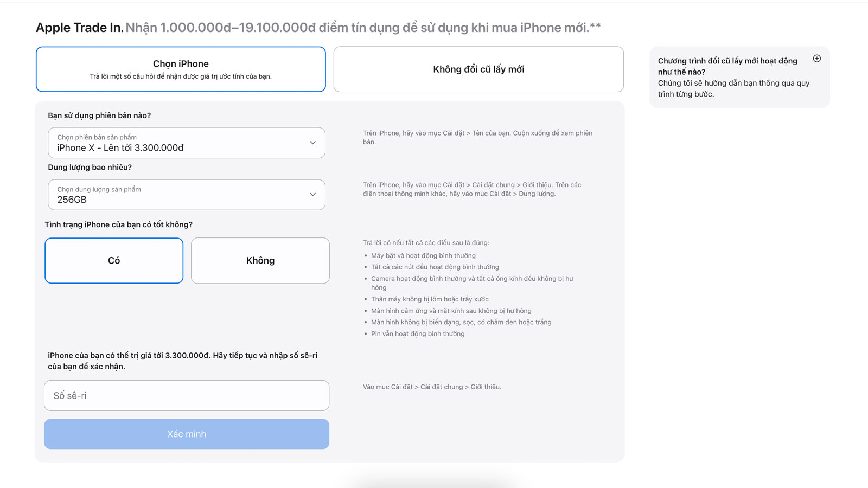Choose "Không" for iPhone condition
Image resolution: width=868 pixels, height=488 pixels.
click(x=260, y=260)
